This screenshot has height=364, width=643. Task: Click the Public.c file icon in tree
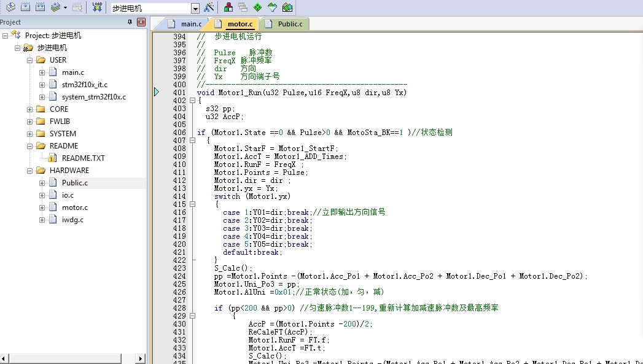(53, 183)
